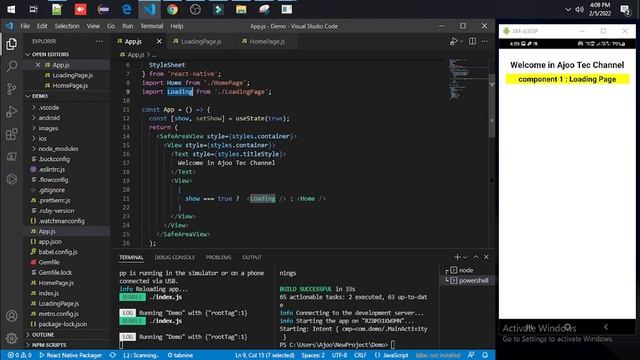Open the File menu
640x360 pixels.
pyautogui.click(x=25, y=26)
